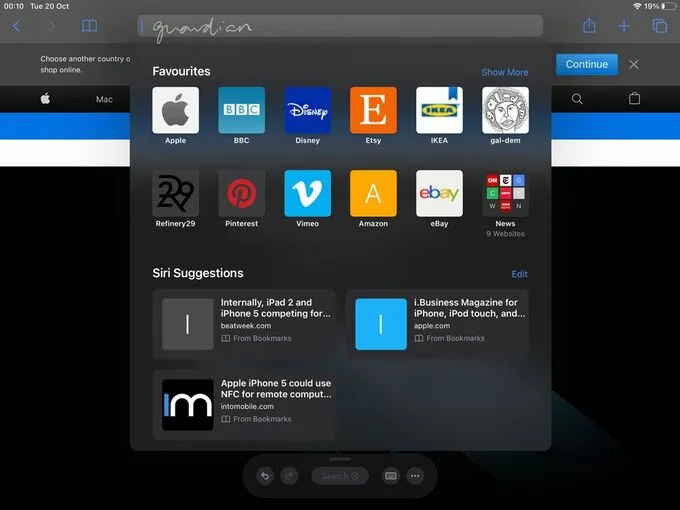This screenshot has width=680, height=510.
Task: Open the IKEA favourite
Action: [439, 110]
